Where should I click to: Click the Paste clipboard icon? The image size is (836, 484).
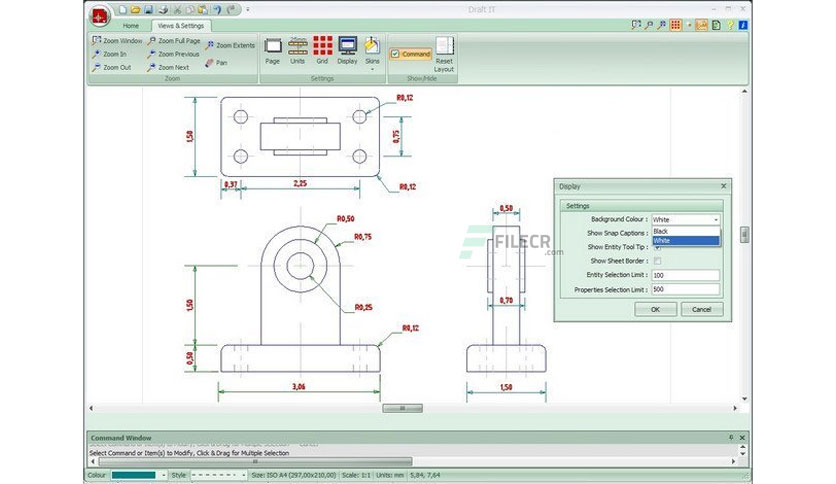coord(203,10)
